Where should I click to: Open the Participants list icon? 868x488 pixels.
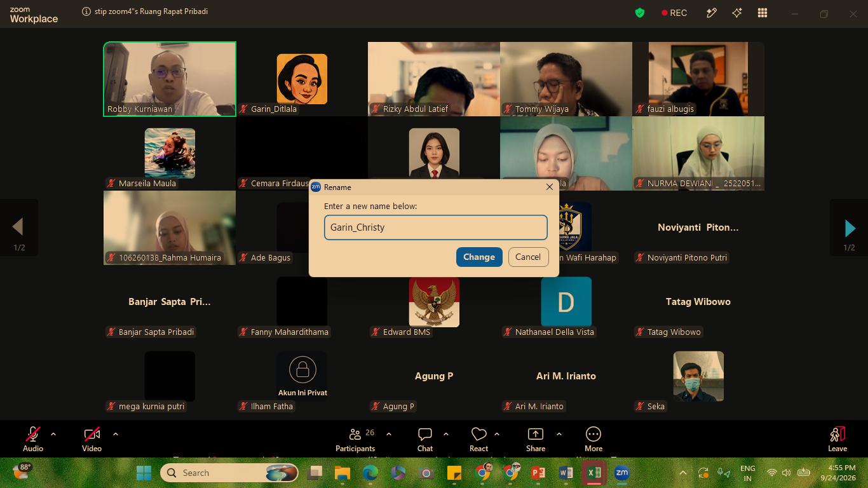pyautogui.click(x=355, y=434)
